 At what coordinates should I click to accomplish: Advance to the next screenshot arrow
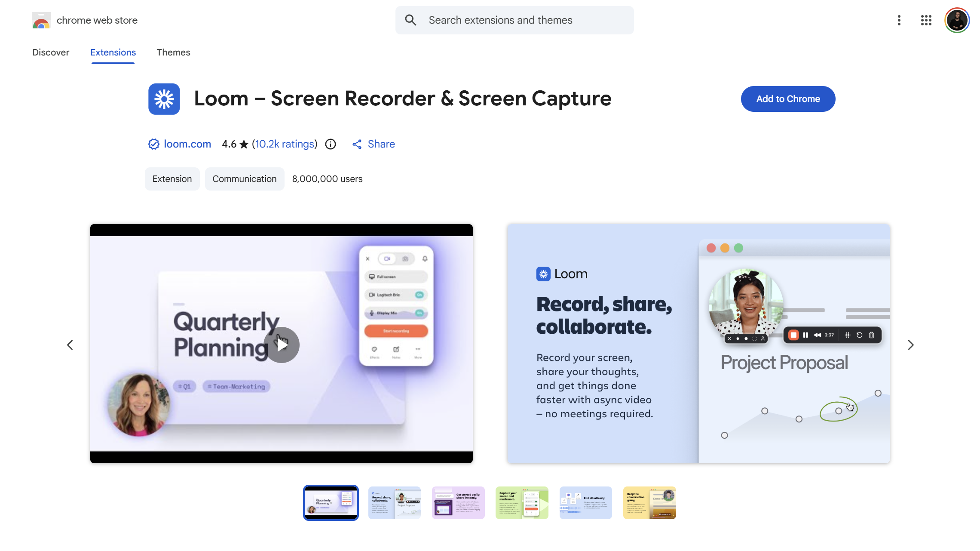tap(910, 345)
